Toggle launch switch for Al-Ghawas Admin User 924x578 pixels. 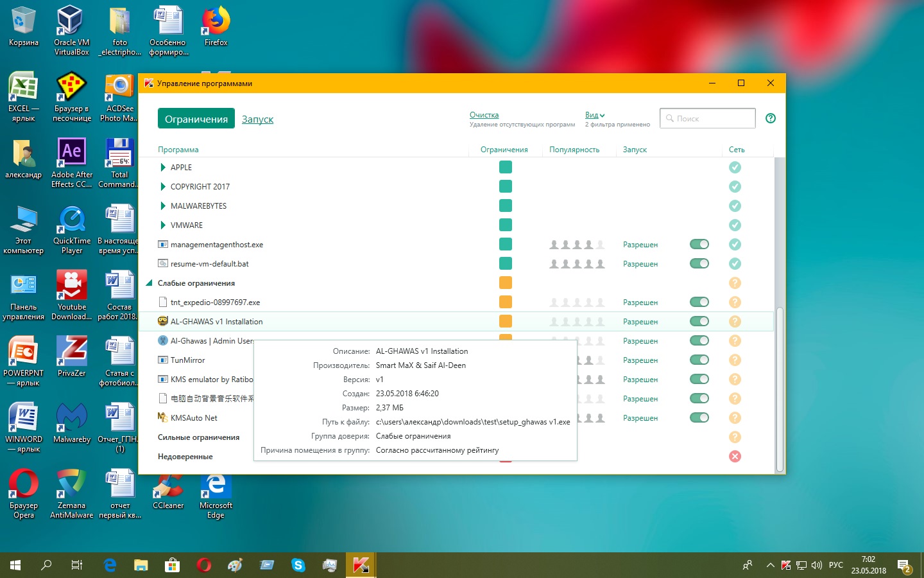(x=699, y=340)
